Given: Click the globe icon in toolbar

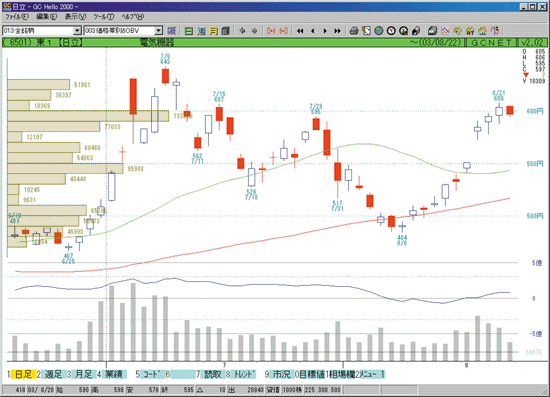Looking at the screenshot, I should click(x=379, y=31).
